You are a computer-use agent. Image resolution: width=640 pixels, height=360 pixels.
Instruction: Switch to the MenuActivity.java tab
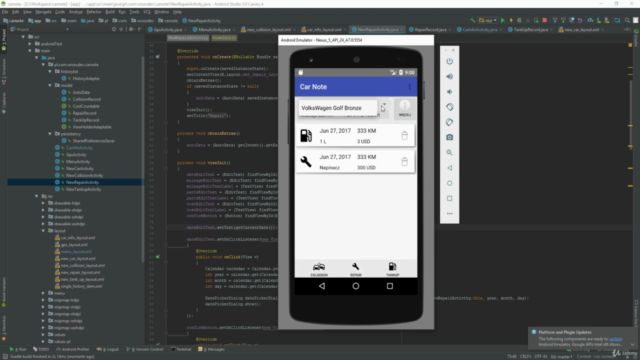[x=214, y=29]
